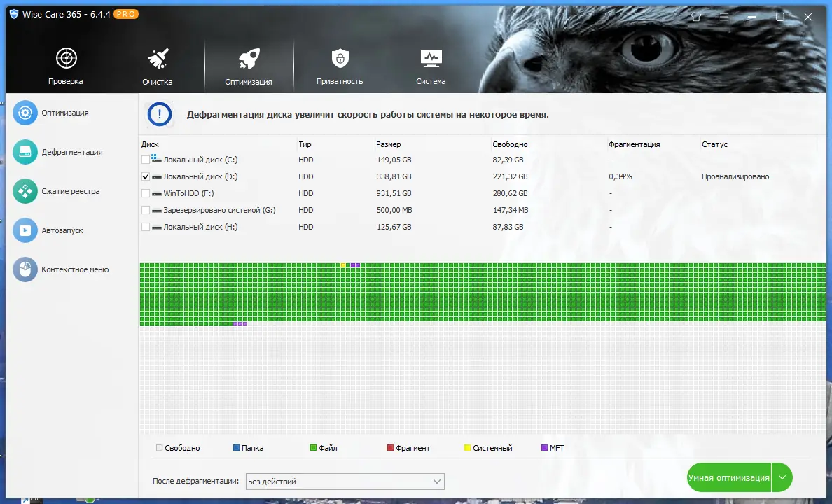Click the drive icon of disk G:
Screen dimensions: 832x504
click(x=157, y=211)
